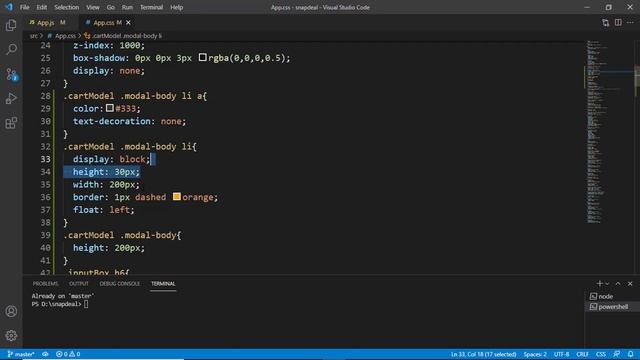
Task: Click the Open Changes icon in editor toolbar
Action: coord(605,23)
